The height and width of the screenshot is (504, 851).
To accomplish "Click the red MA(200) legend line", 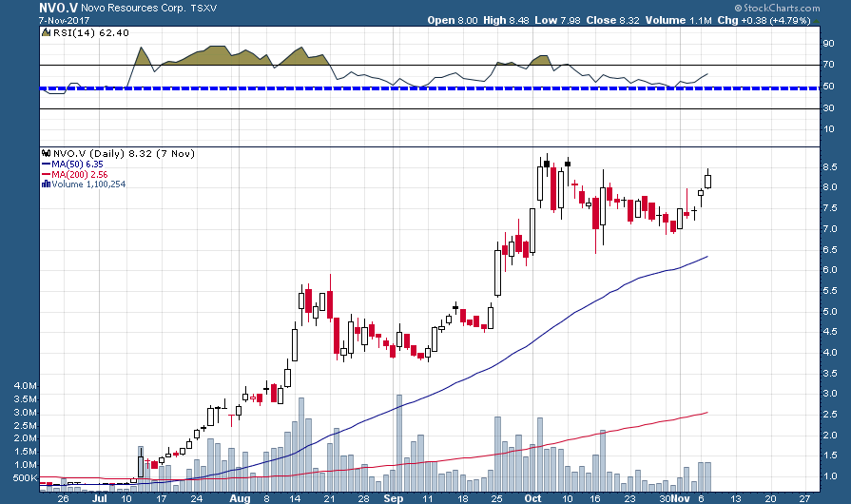I will [x=47, y=174].
